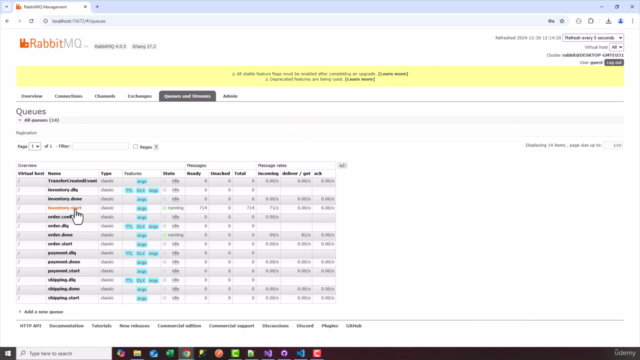The image size is (640, 360).
Task: Switch to the Connections tab
Action: 68,96
